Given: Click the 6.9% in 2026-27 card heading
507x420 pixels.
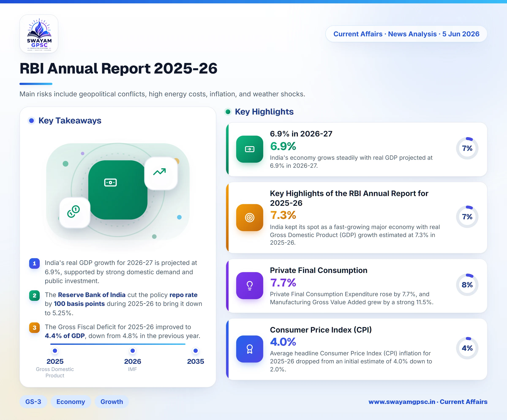Looking at the screenshot, I should (301, 134).
